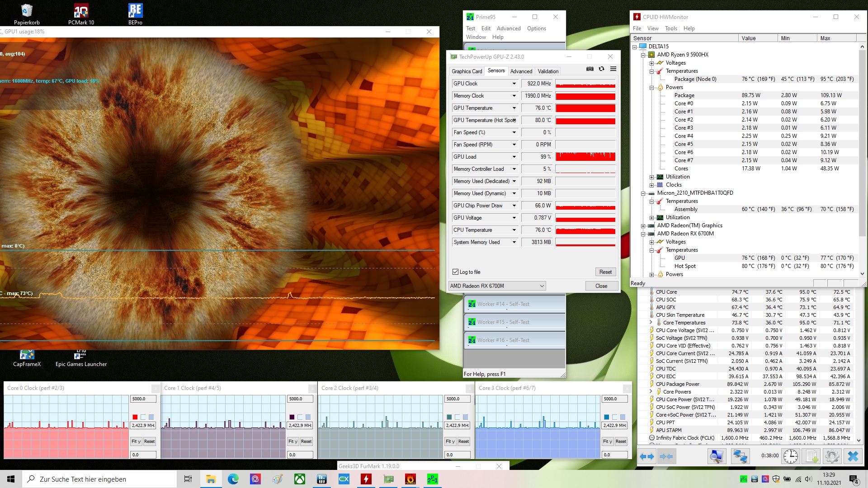Open the Xbox app in taskbar
This screenshot has width=868, height=488.
click(x=300, y=479)
